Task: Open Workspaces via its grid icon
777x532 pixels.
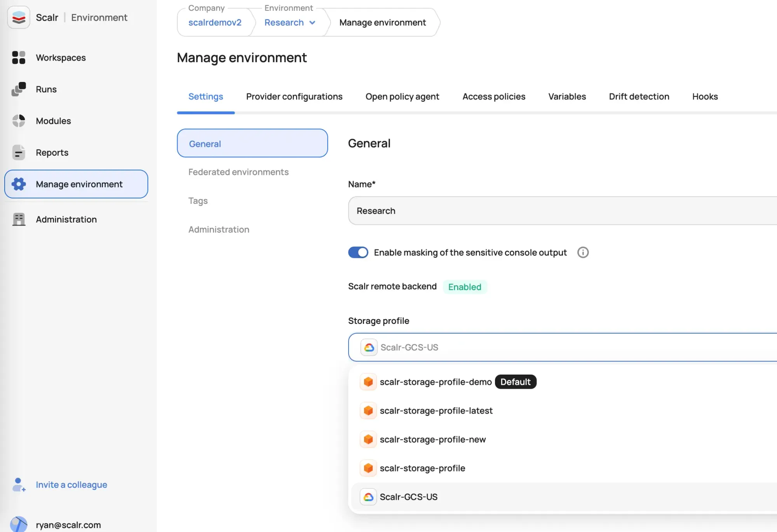Action: click(x=19, y=57)
